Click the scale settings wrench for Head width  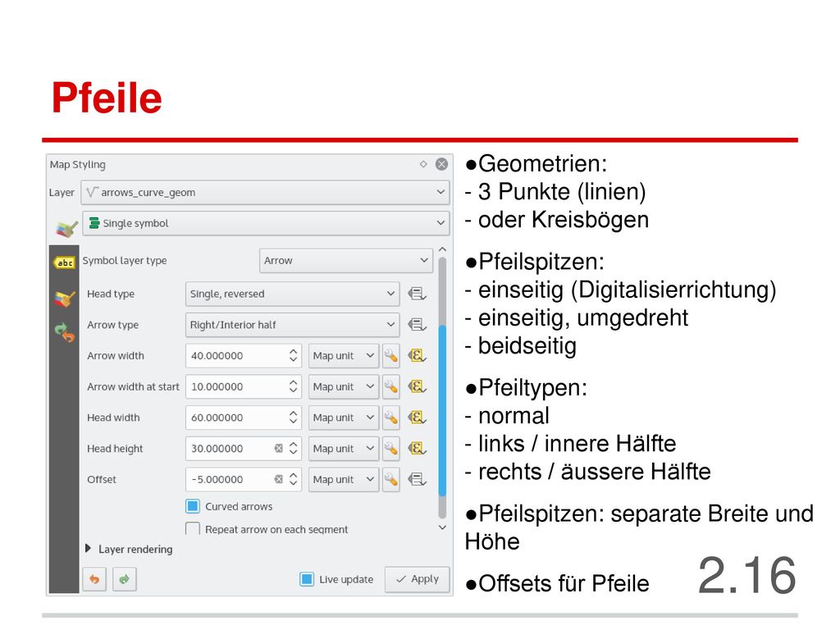391,418
